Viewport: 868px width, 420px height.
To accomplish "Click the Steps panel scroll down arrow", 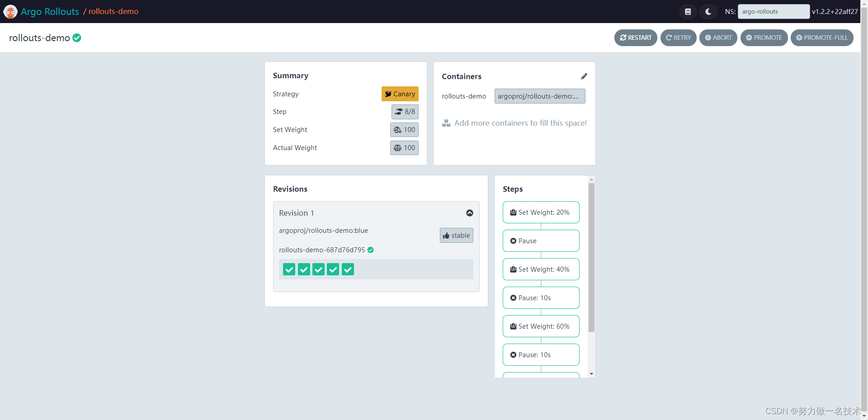I will tap(591, 374).
